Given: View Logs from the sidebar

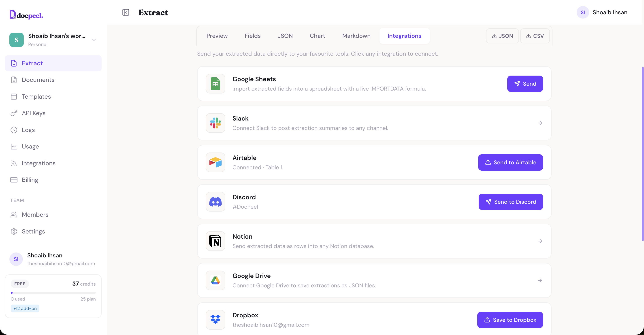Looking at the screenshot, I should click(53, 130).
